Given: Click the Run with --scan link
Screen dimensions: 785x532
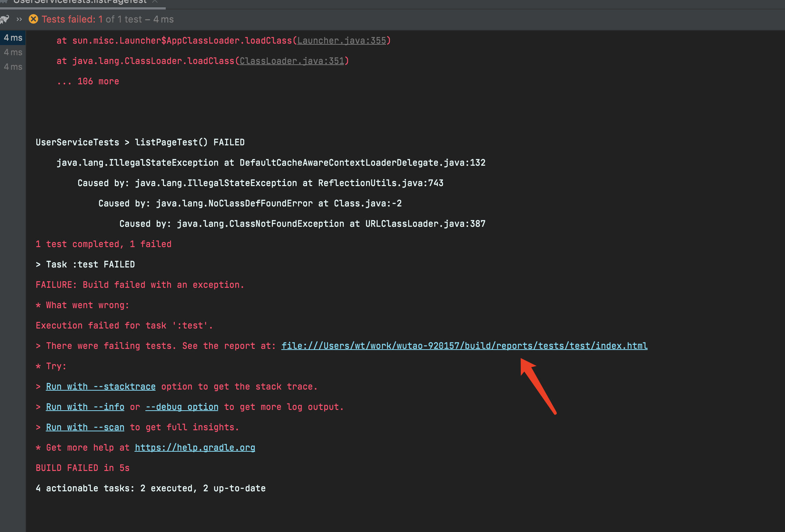Looking at the screenshot, I should pyautogui.click(x=85, y=427).
